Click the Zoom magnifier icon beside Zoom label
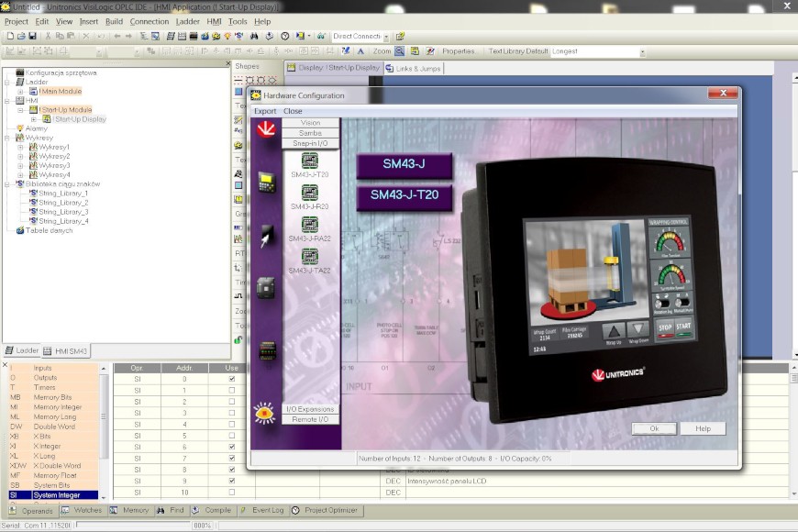Image resolution: width=798 pixels, height=532 pixels. tap(400, 51)
